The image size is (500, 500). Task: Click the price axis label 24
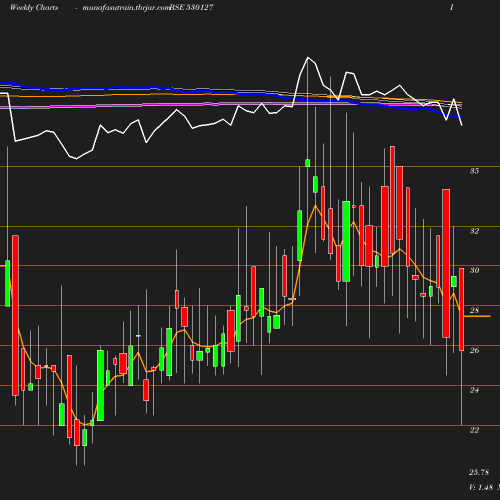click(474, 390)
